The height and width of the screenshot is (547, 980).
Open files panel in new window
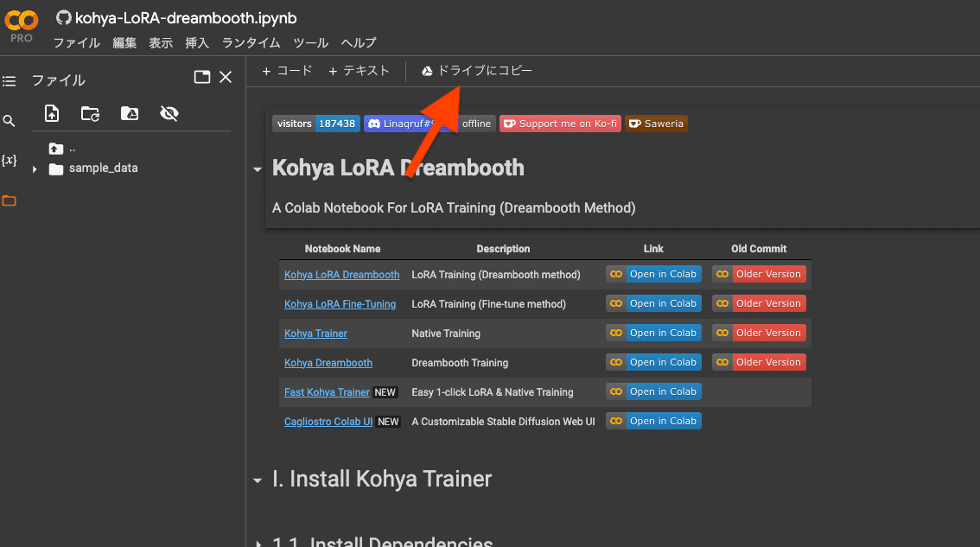(x=202, y=77)
